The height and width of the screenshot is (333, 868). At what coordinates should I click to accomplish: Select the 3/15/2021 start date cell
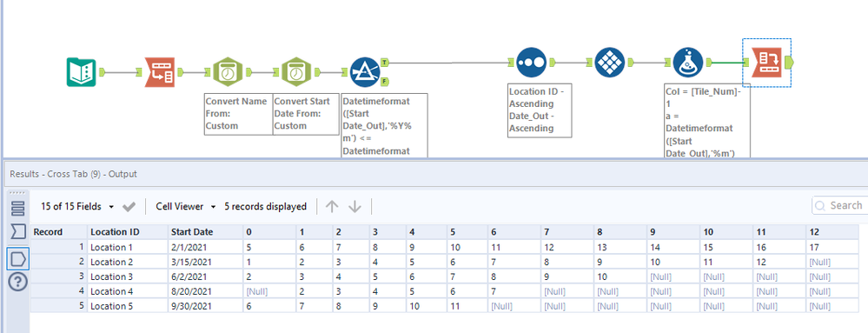(205, 262)
